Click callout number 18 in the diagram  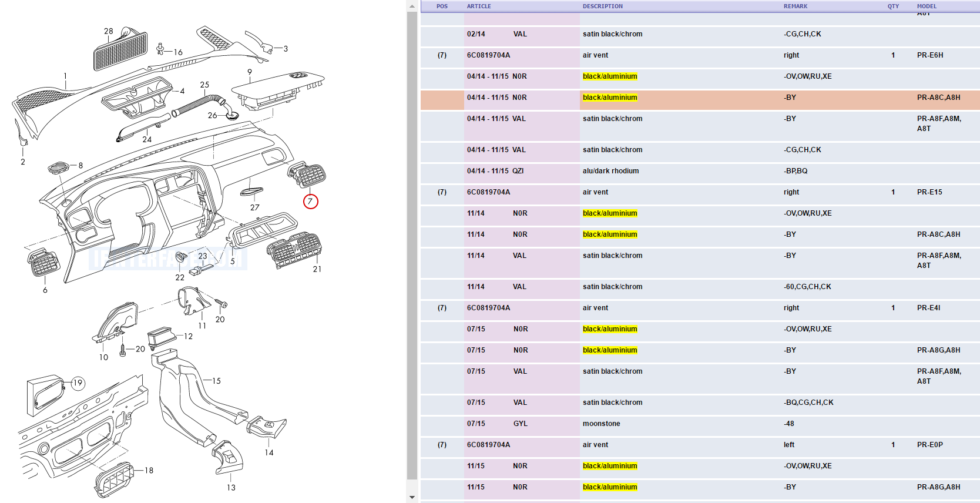149,471
